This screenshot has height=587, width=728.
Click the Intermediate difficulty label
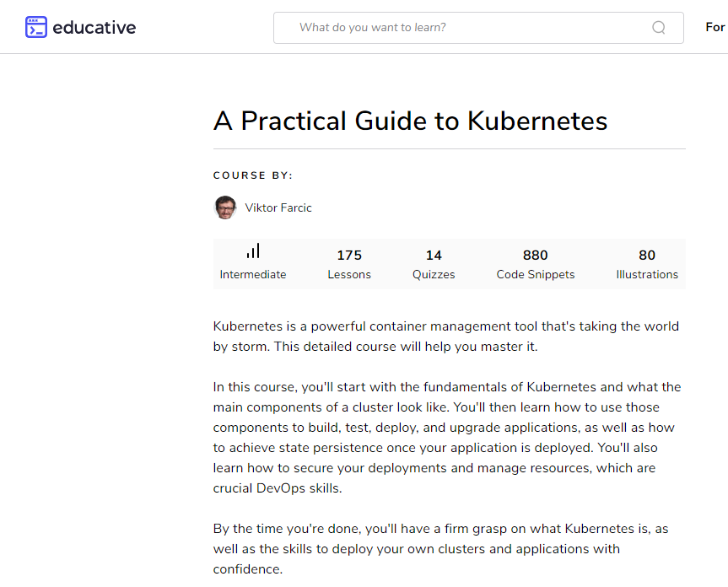tap(253, 274)
